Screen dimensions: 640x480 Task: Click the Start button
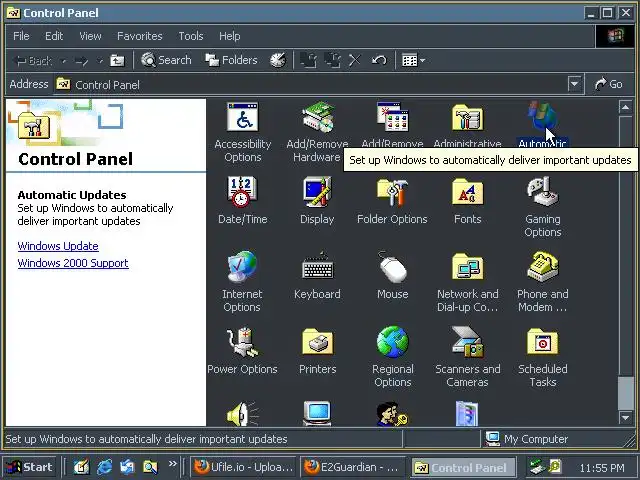[x=29, y=467]
